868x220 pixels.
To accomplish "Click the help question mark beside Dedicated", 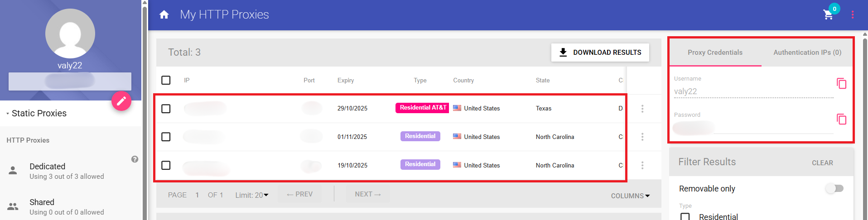I will (135, 159).
